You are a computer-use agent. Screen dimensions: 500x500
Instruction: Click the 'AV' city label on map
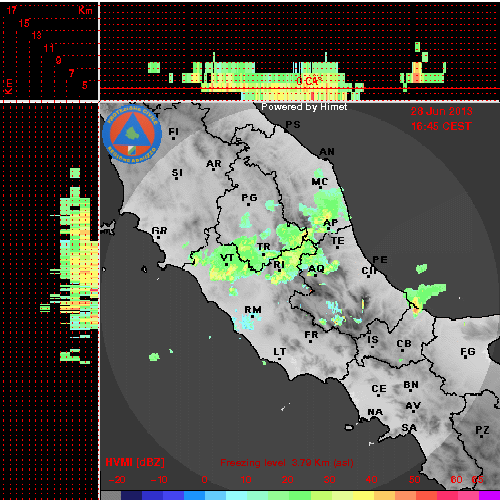413,406
